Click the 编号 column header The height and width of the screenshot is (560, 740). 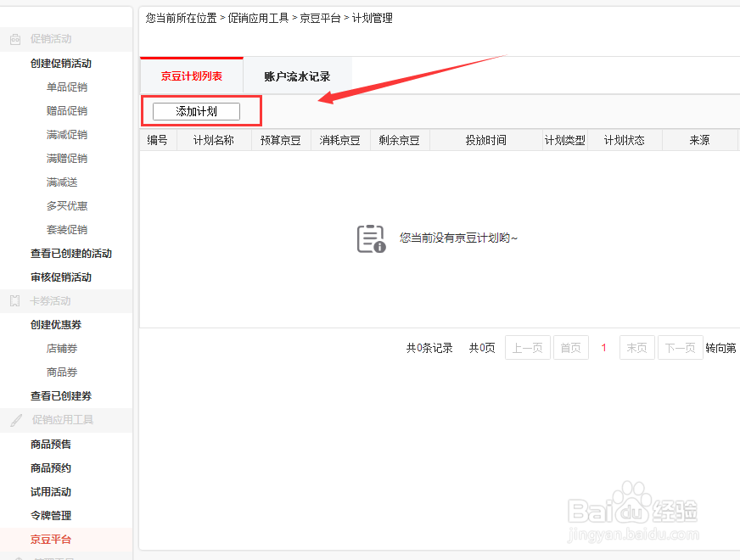[158, 140]
